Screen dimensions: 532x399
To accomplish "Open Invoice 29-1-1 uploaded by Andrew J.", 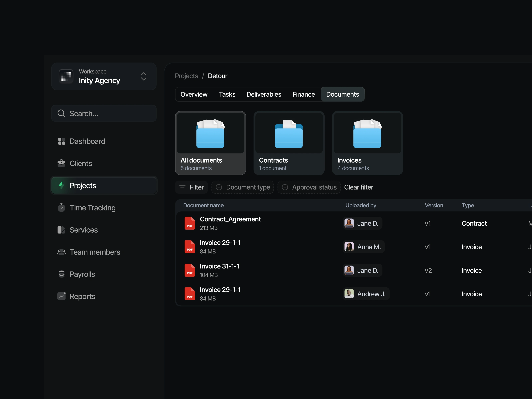I will [x=220, y=290].
